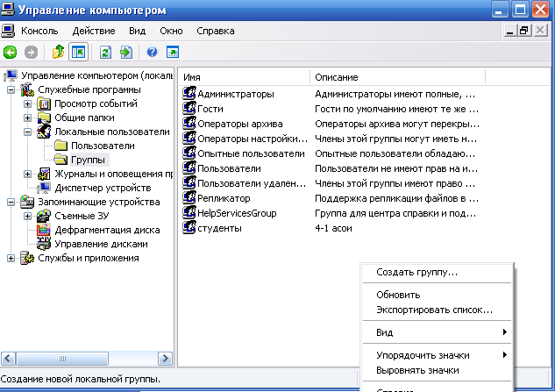Click the tree pane horizontal scrollbar thumb
Viewport: 555px width, 392px height.
pyautogui.click(x=62, y=359)
